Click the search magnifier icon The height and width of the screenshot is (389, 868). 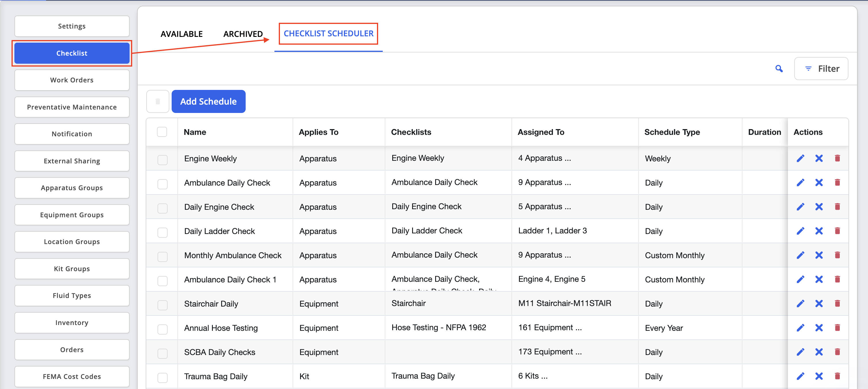[x=779, y=69]
